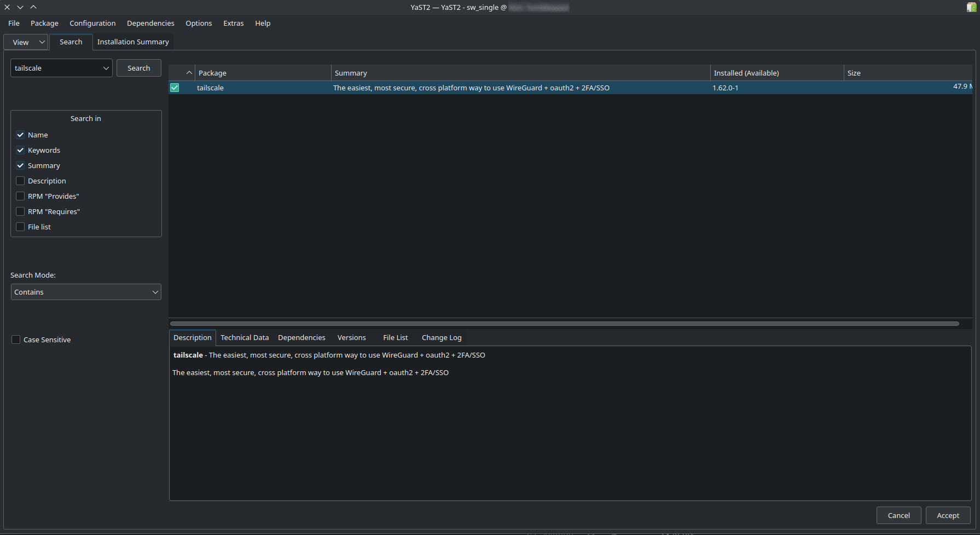This screenshot has width=980, height=535.
Task: Uncheck the Keywords search option
Action: point(20,150)
